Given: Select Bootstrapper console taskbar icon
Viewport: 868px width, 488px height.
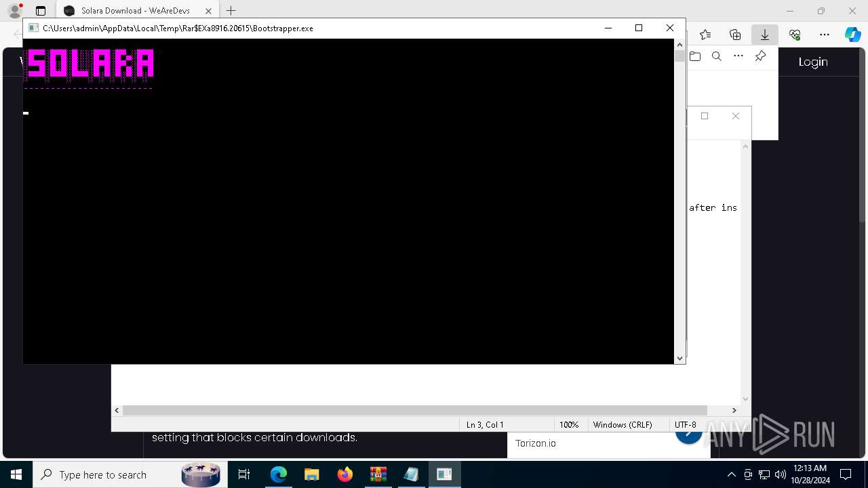Looking at the screenshot, I should [x=444, y=474].
